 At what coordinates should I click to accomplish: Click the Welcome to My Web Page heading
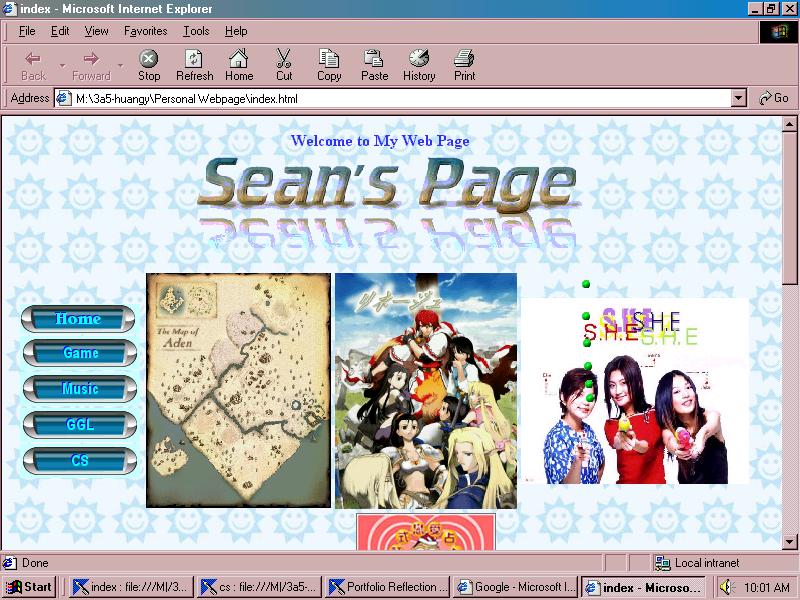pos(380,141)
